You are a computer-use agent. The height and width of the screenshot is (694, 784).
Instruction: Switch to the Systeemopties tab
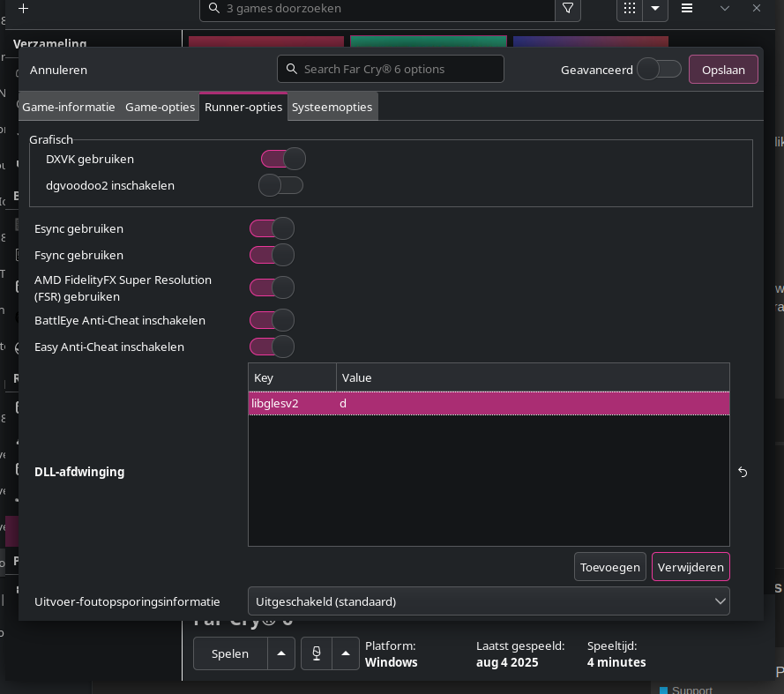332,107
